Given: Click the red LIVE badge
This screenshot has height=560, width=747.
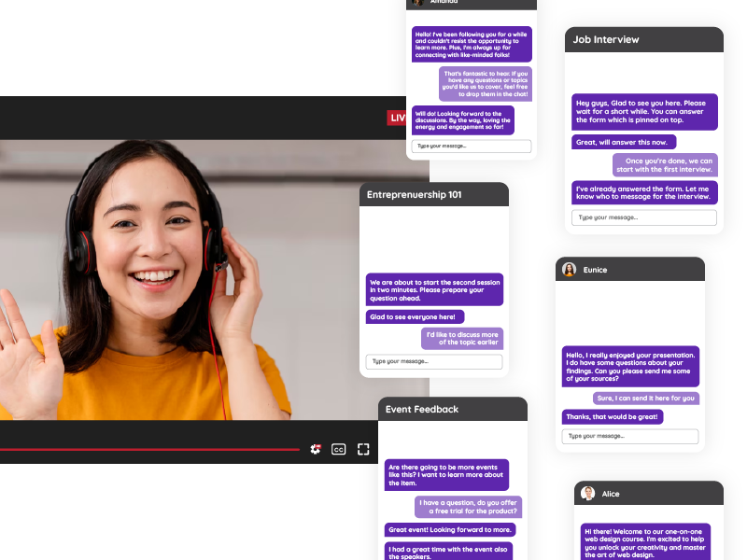Looking at the screenshot, I should click(397, 118).
